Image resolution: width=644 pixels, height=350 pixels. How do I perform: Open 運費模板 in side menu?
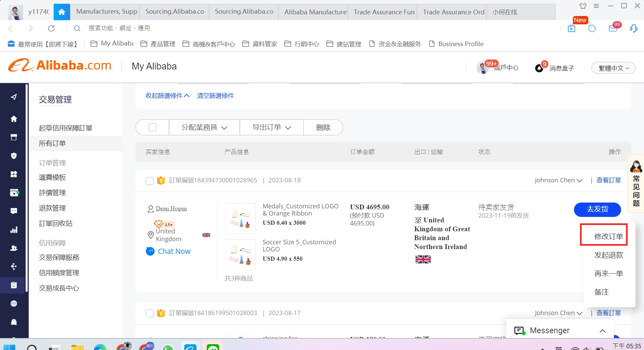coord(52,177)
